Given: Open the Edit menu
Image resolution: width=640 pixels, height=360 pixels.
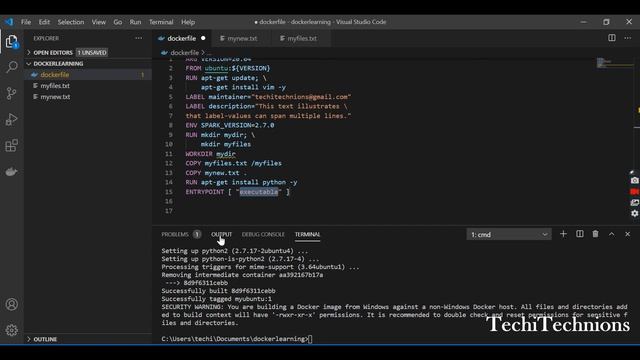Looking at the screenshot, I should pos(44,22).
